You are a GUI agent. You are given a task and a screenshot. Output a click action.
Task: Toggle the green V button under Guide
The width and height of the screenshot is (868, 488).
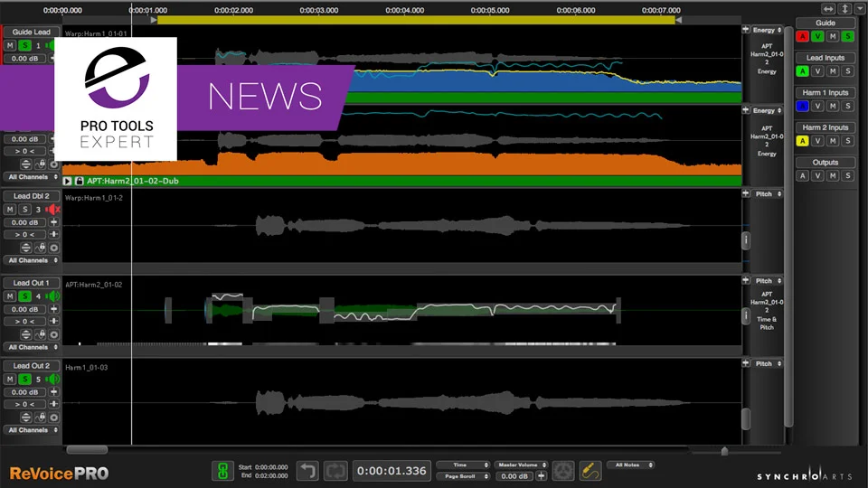click(x=817, y=36)
